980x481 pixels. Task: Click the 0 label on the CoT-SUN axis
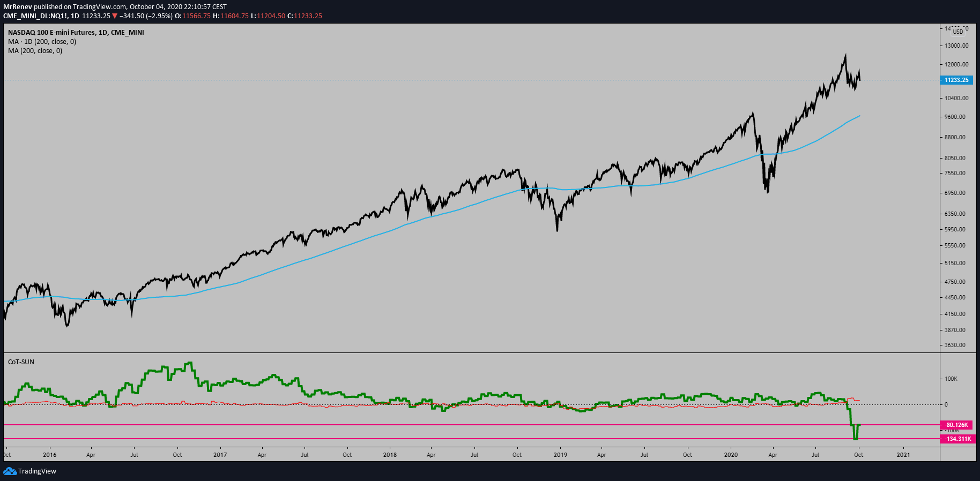pos(946,404)
